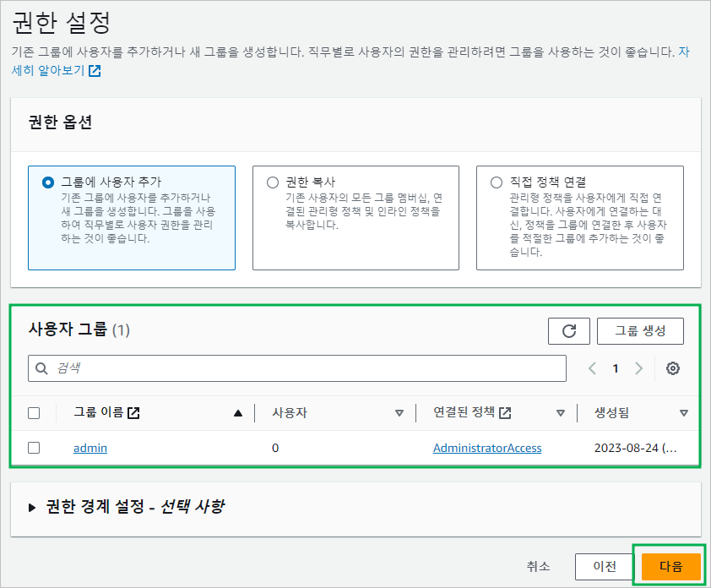Sort by 사용자 column arrow

pyautogui.click(x=399, y=413)
